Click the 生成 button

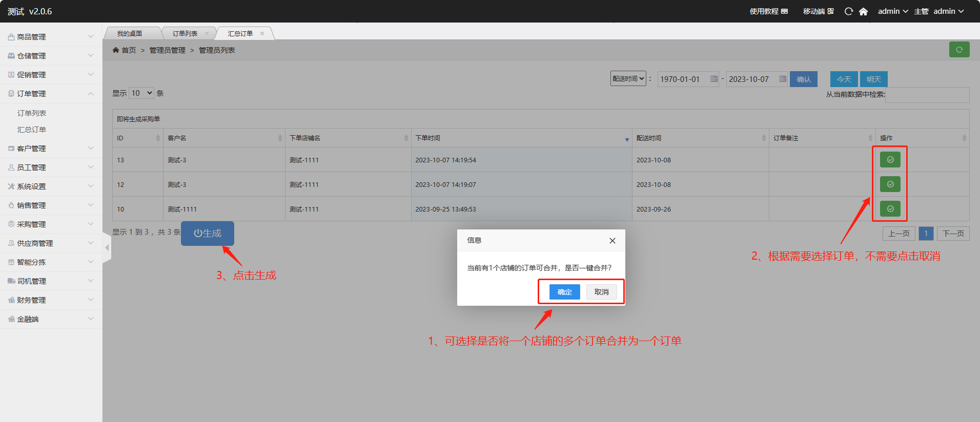tap(208, 234)
